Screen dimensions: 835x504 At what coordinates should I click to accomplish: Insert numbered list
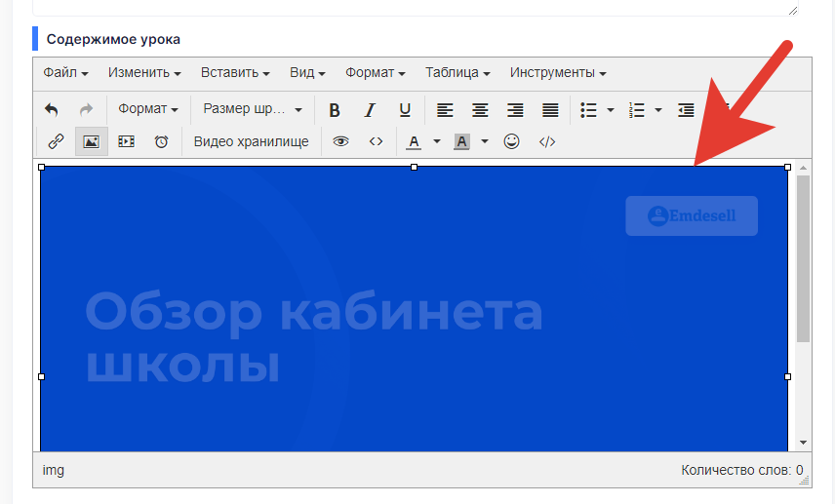(636, 110)
